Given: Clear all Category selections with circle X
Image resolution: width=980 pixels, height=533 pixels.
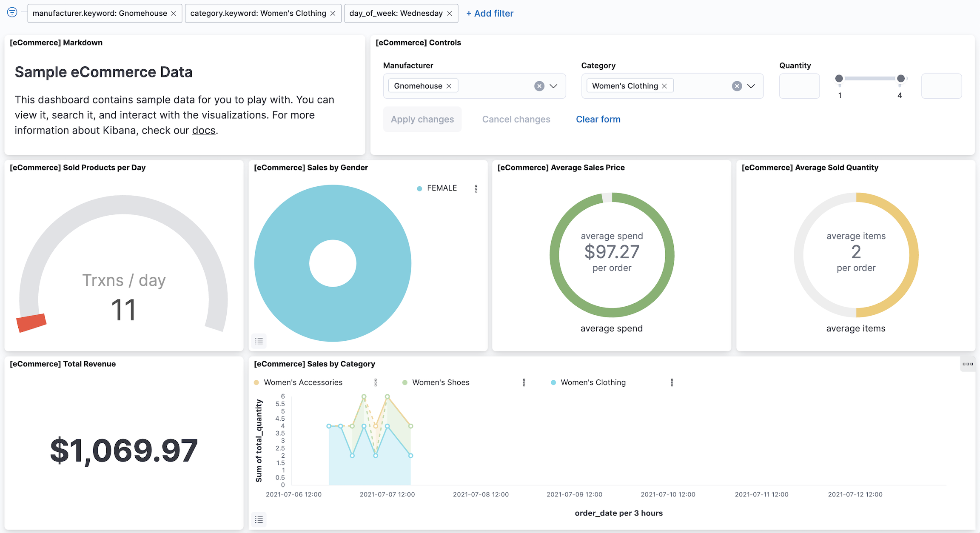Looking at the screenshot, I should 737,86.
